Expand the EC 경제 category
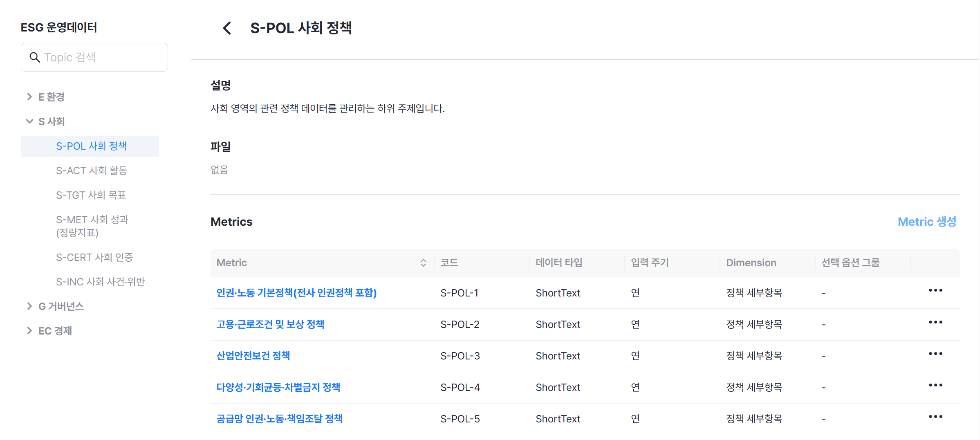The height and width of the screenshot is (440, 980). coord(29,331)
